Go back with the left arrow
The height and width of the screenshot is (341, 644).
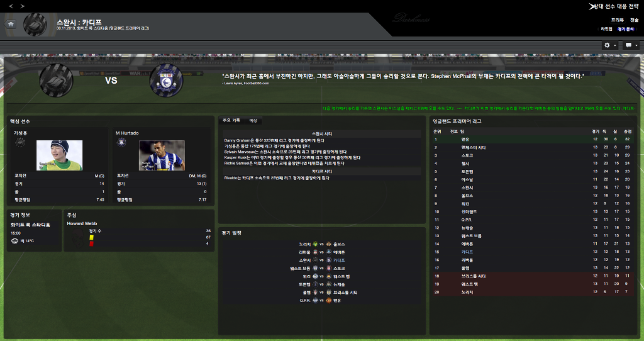click(11, 6)
